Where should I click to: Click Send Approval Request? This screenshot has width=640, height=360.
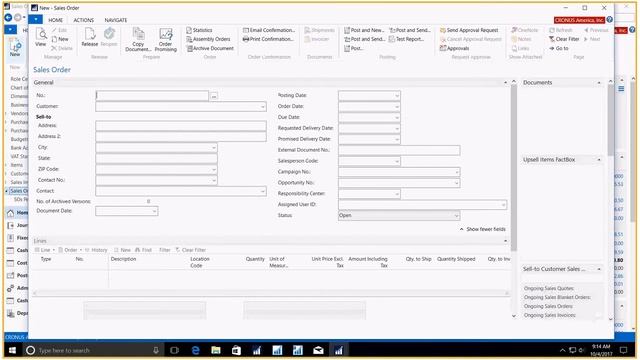[x=469, y=30]
